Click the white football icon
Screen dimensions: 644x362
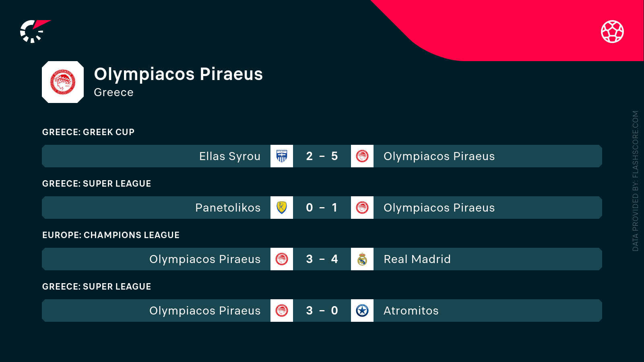pyautogui.click(x=612, y=31)
